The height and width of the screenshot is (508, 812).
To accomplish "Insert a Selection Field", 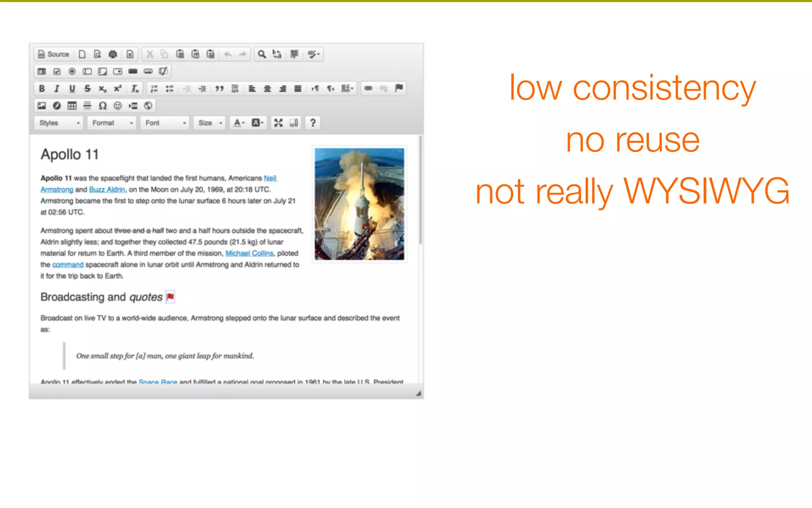I will point(118,71).
